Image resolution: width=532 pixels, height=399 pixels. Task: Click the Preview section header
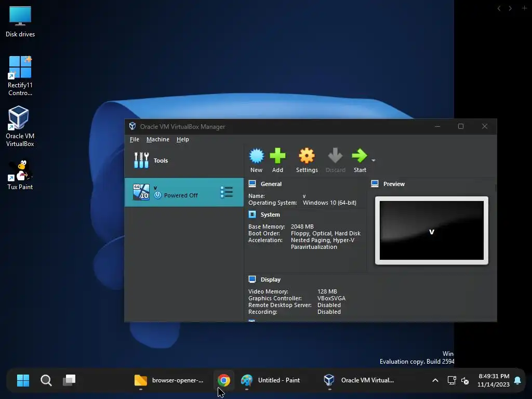[394, 184]
